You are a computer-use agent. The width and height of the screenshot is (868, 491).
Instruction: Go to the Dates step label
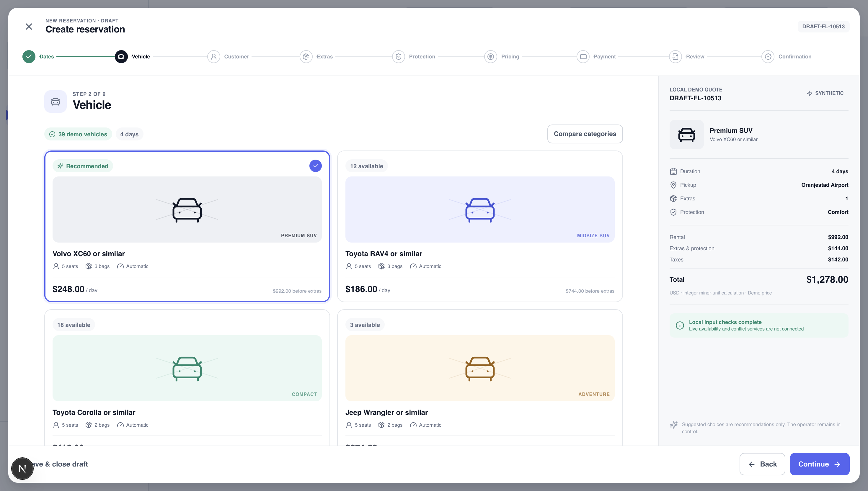point(47,57)
